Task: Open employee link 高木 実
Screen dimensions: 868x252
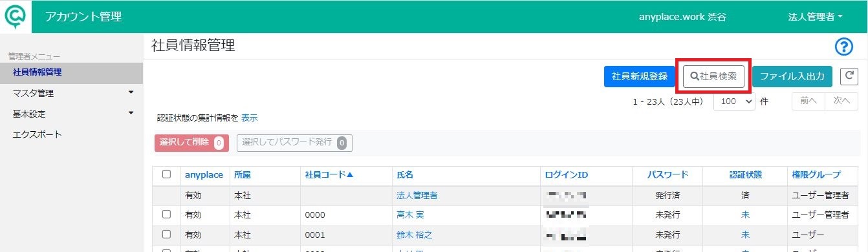Action: click(410, 215)
